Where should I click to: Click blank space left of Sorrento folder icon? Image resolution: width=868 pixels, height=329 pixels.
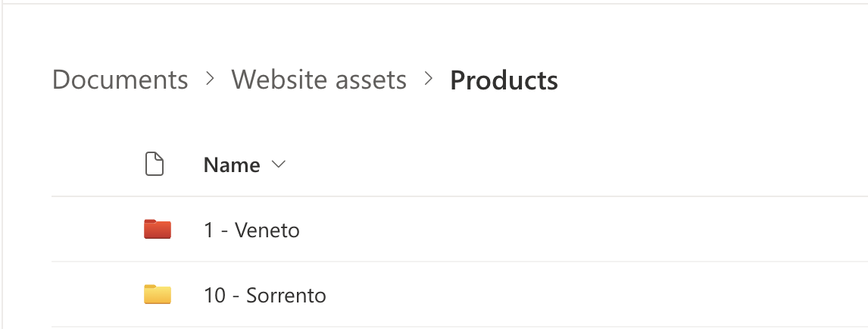95,295
